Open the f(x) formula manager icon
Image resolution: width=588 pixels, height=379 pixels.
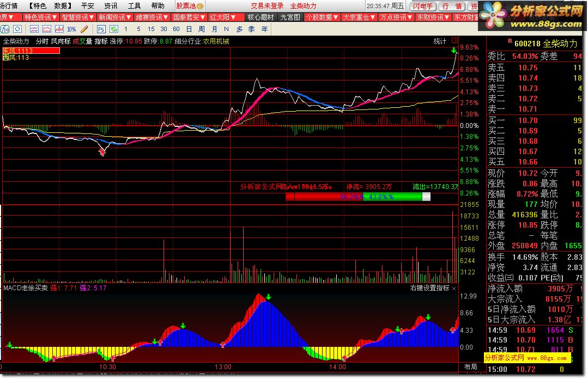click(5, 29)
